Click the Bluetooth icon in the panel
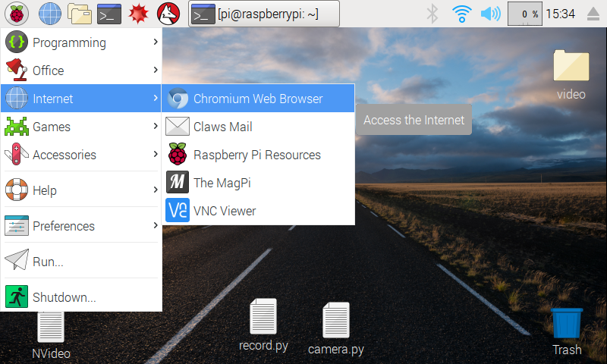This screenshot has width=607, height=364. click(432, 14)
